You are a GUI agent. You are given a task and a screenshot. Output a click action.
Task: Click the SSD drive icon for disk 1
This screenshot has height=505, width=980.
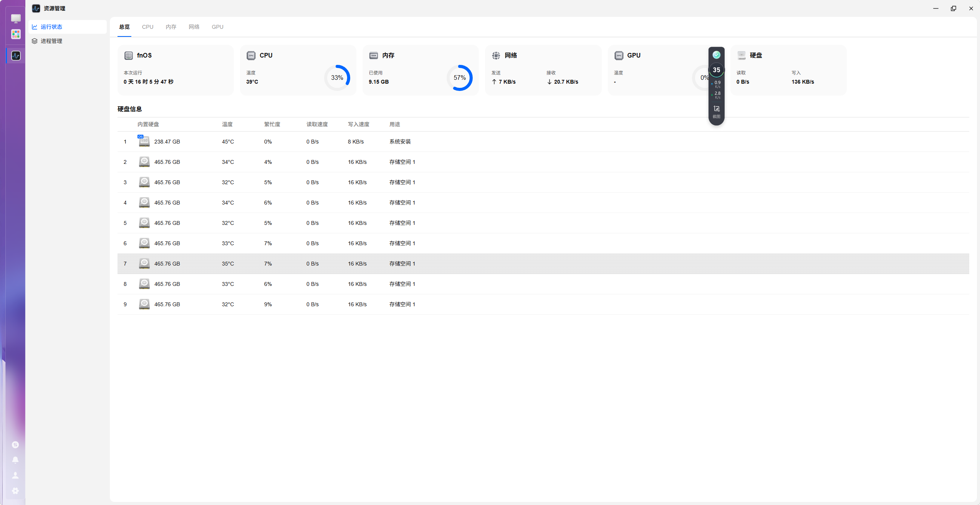pyautogui.click(x=144, y=141)
